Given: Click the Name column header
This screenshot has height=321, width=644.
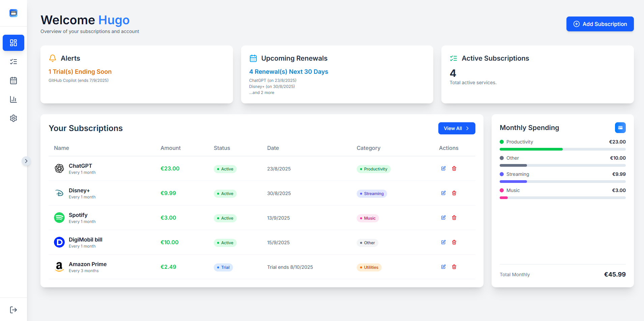Looking at the screenshot, I should pyautogui.click(x=61, y=148).
